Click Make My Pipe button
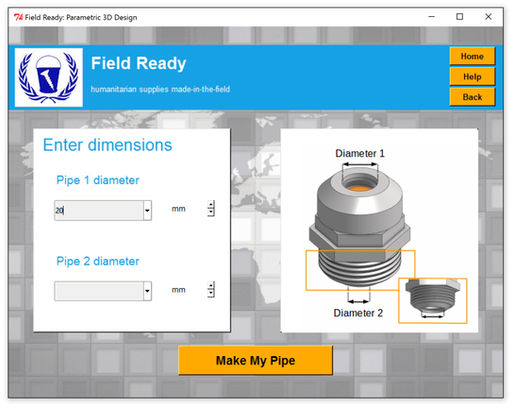This screenshot has width=514, height=408. pos(255,360)
